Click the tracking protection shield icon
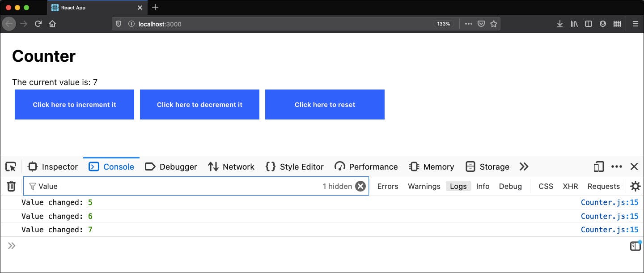 tap(117, 24)
